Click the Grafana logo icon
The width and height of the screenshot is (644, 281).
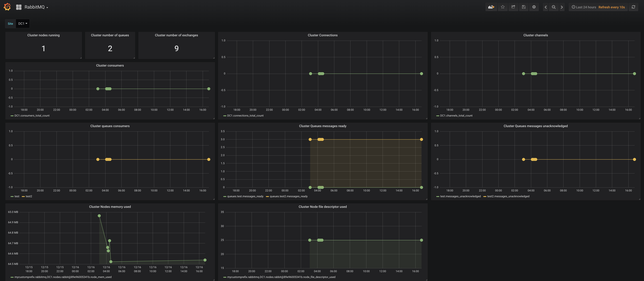point(7,7)
